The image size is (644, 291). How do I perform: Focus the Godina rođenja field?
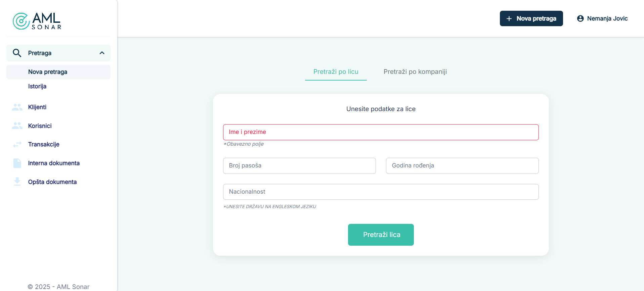[x=462, y=166]
